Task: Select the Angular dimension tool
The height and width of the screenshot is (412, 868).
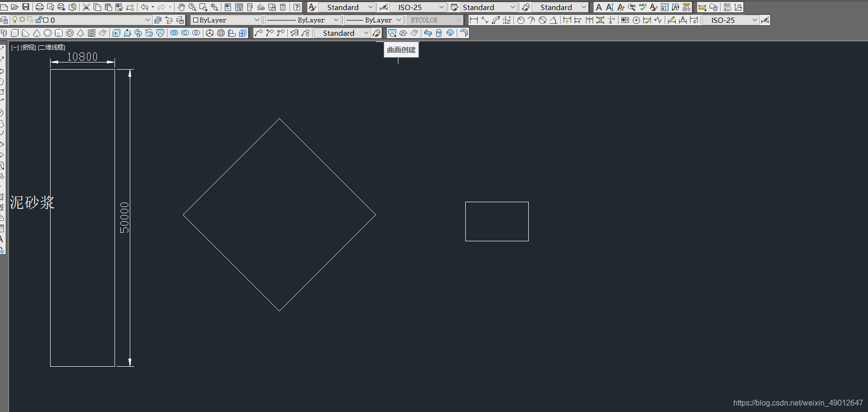Action: point(554,20)
